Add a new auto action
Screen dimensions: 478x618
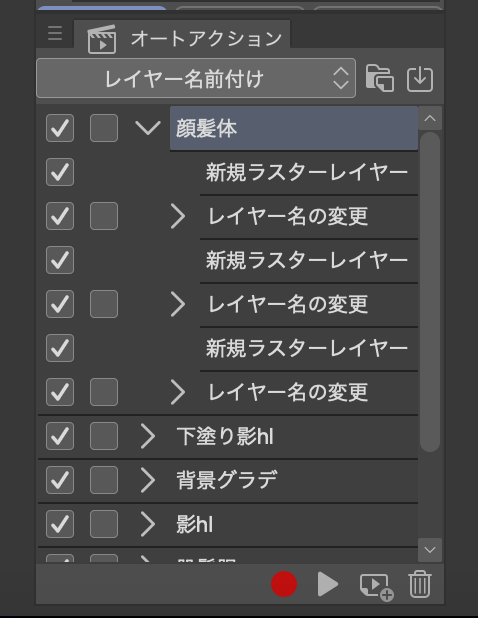coord(376,586)
